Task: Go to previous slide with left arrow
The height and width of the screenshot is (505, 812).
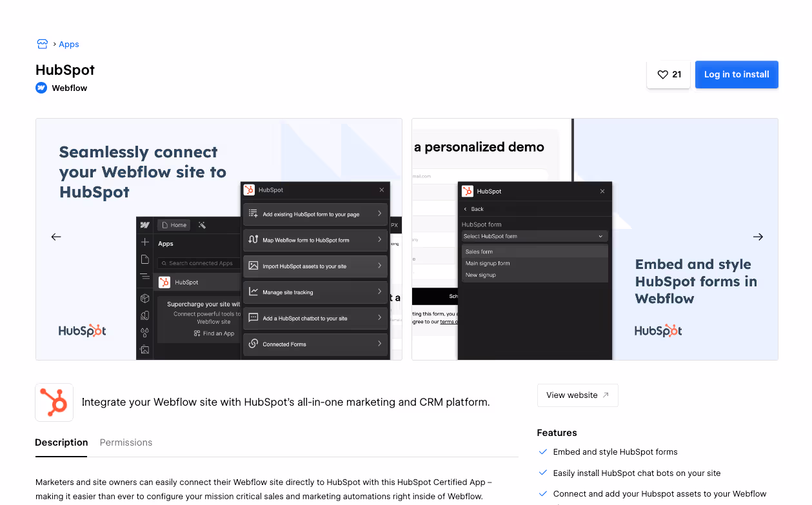Action: 56,237
